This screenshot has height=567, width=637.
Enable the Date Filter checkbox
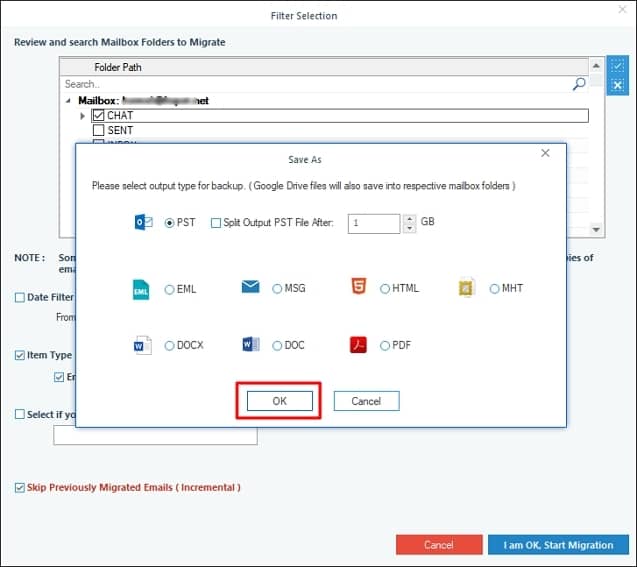(20, 298)
